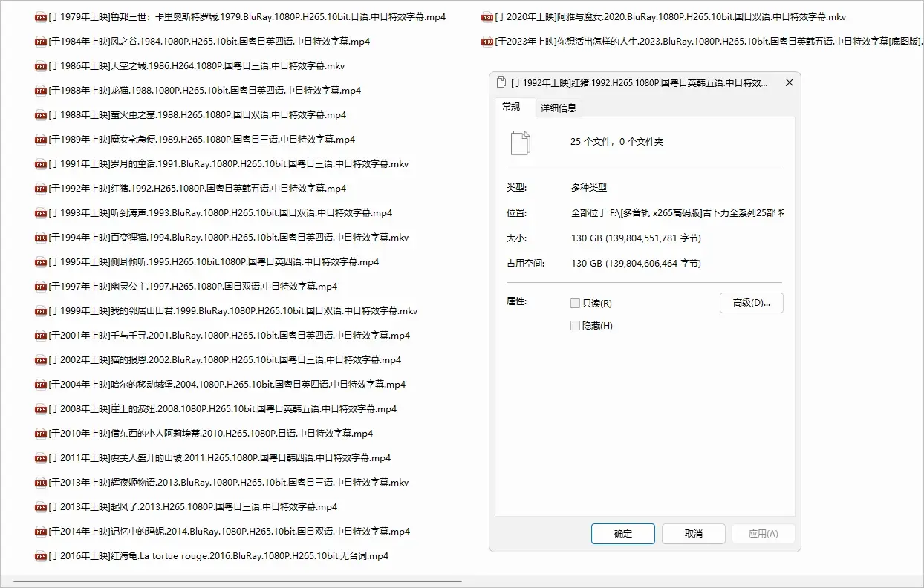
Task: Close the properties dialog window
Action: pyautogui.click(x=790, y=83)
